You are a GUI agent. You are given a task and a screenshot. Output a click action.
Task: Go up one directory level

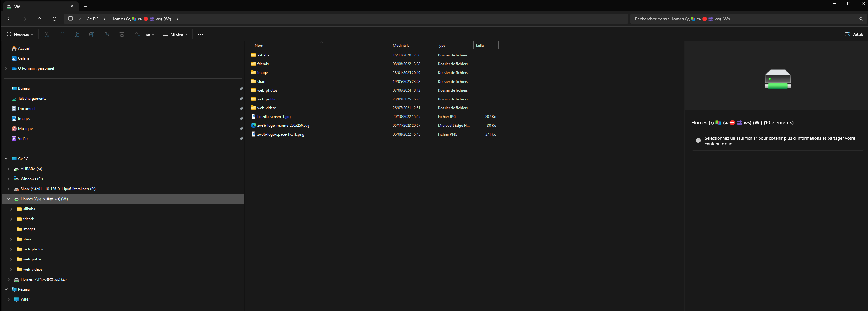(39, 19)
